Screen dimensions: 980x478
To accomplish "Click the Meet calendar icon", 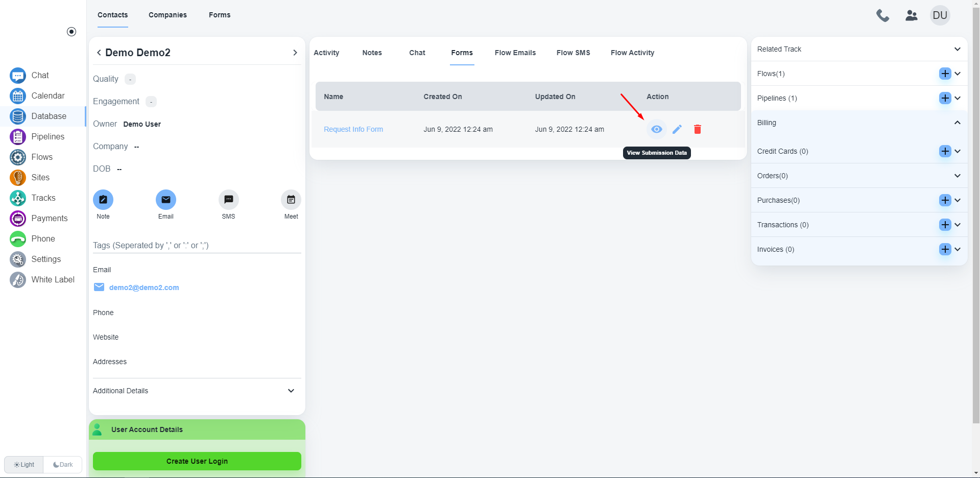I will pos(291,200).
